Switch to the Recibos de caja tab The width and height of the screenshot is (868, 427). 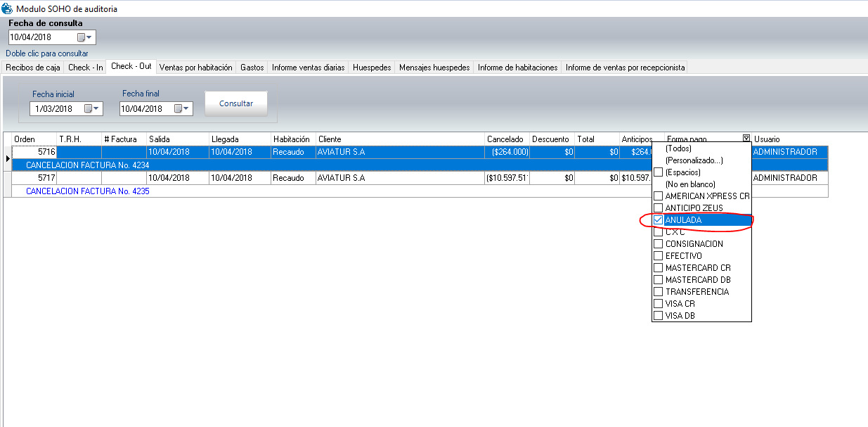(33, 68)
